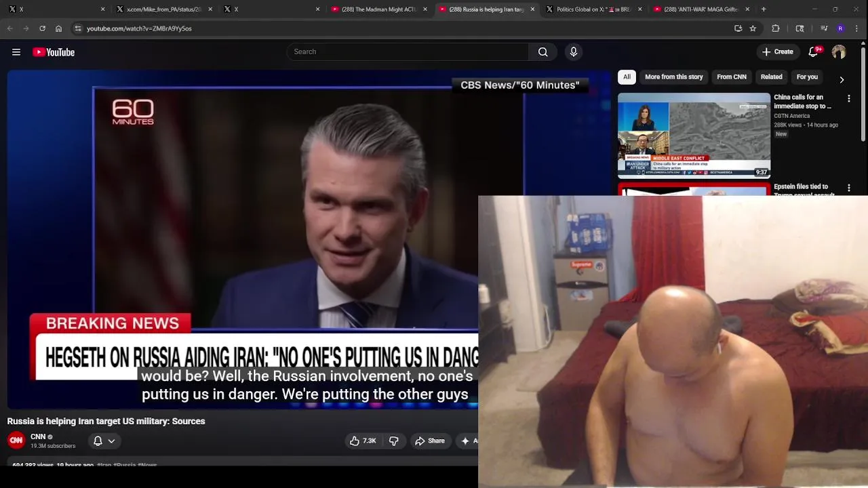Viewport: 868px width, 488px height.
Task: Bookmark this page with the star
Action: [753, 28]
